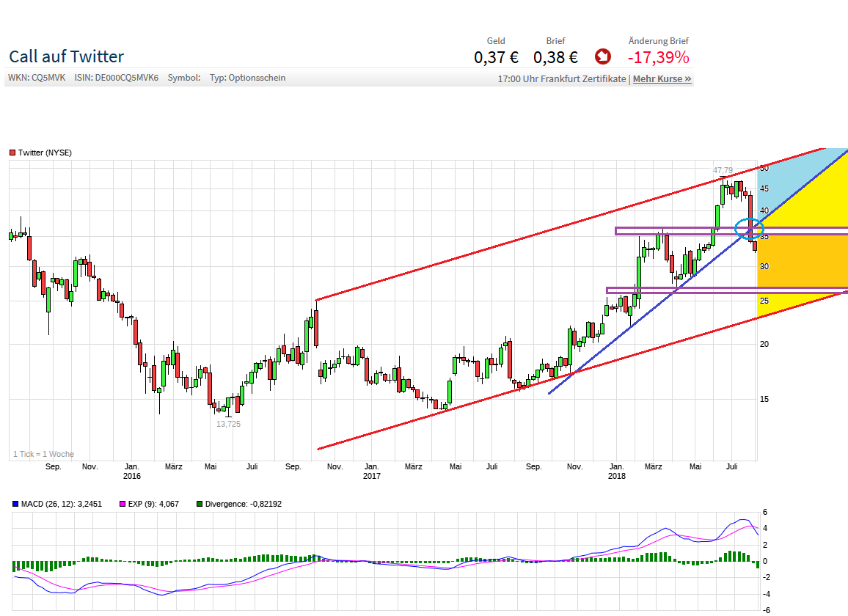Click the 'Änderung Brief' column header
Viewport: 848px width, 616px height.
click(658, 41)
